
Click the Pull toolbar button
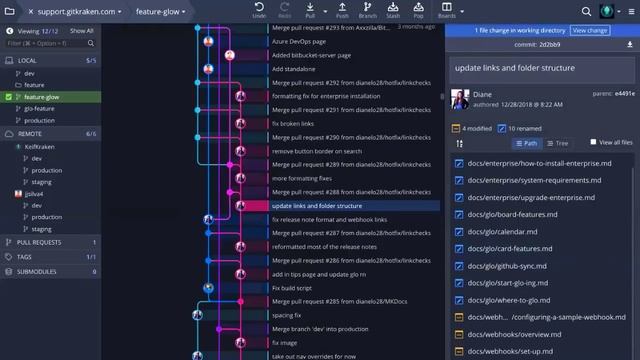(x=310, y=10)
